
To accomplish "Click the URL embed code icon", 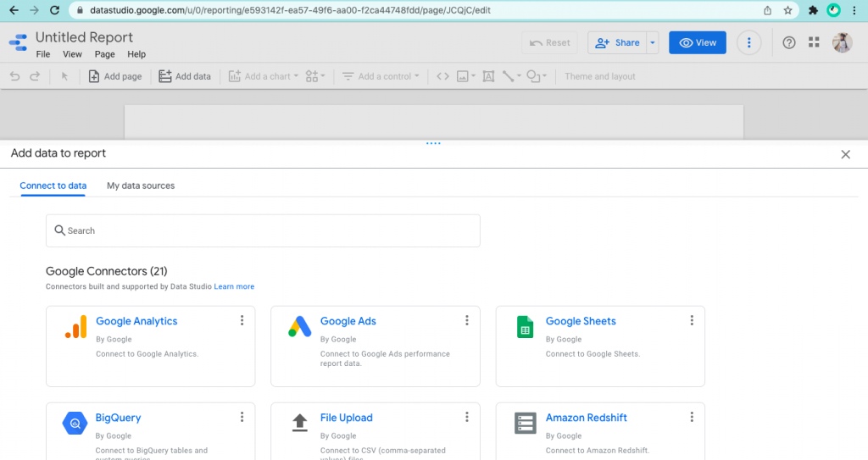I will point(442,76).
